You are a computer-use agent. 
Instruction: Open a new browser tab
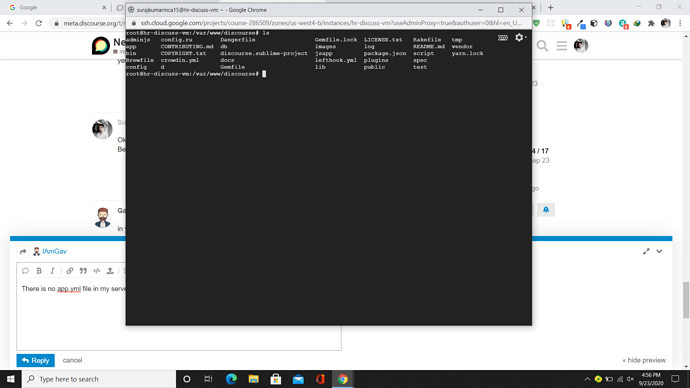[551, 7]
